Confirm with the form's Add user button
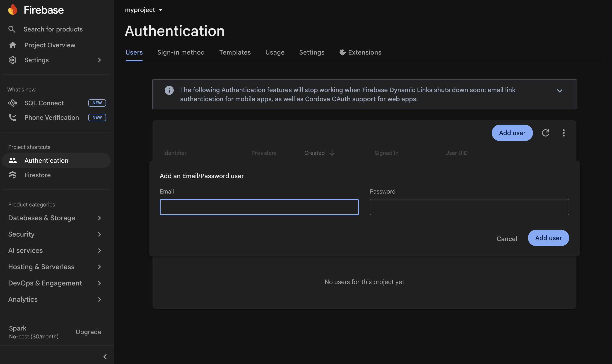 pos(548,238)
